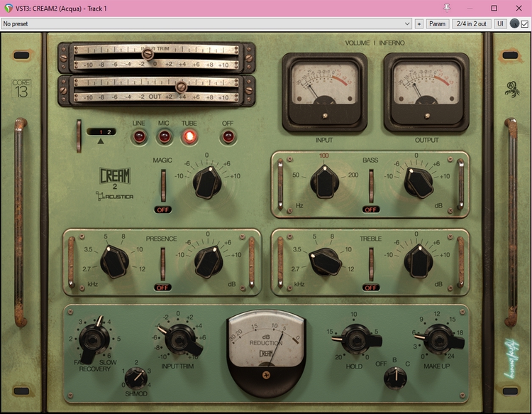
Task: Click the compressor INPUT TRIM knob
Action: 180,339
